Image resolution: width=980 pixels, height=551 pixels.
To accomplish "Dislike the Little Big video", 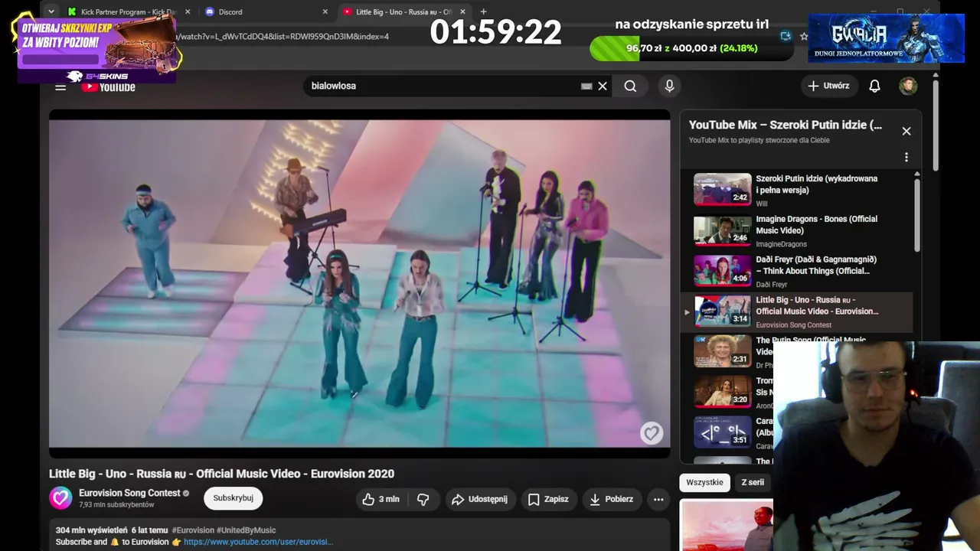I will (423, 499).
